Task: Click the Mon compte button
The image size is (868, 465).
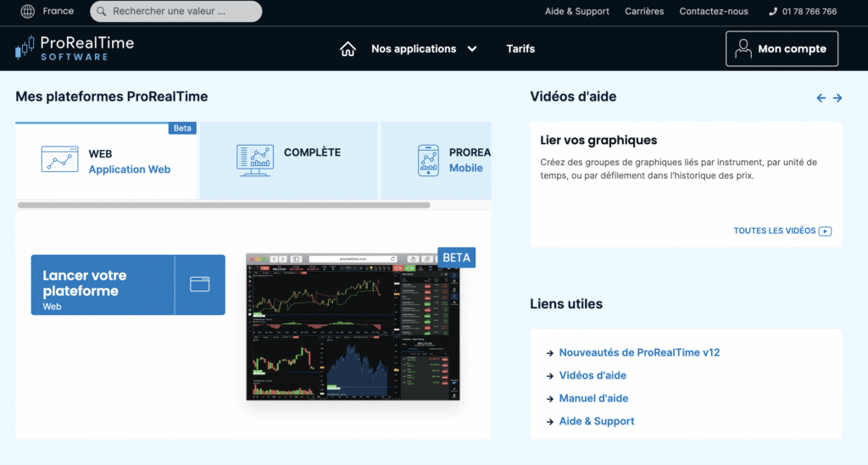Action: tap(782, 48)
